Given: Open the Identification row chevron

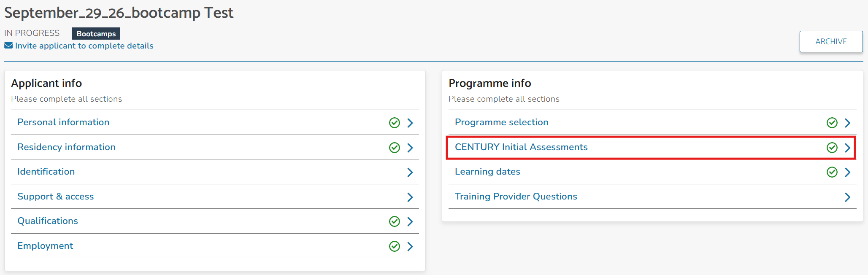Looking at the screenshot, I should pos(410,172).
